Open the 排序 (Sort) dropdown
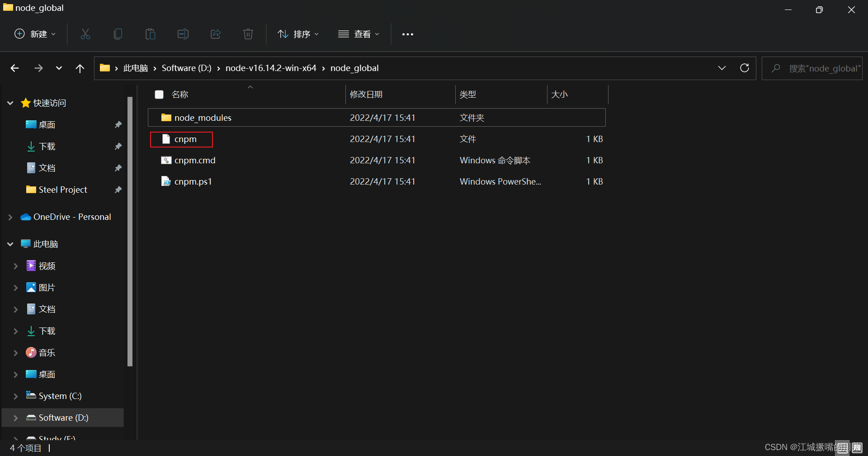Screen dimensions: 868x456 (298, 34)
